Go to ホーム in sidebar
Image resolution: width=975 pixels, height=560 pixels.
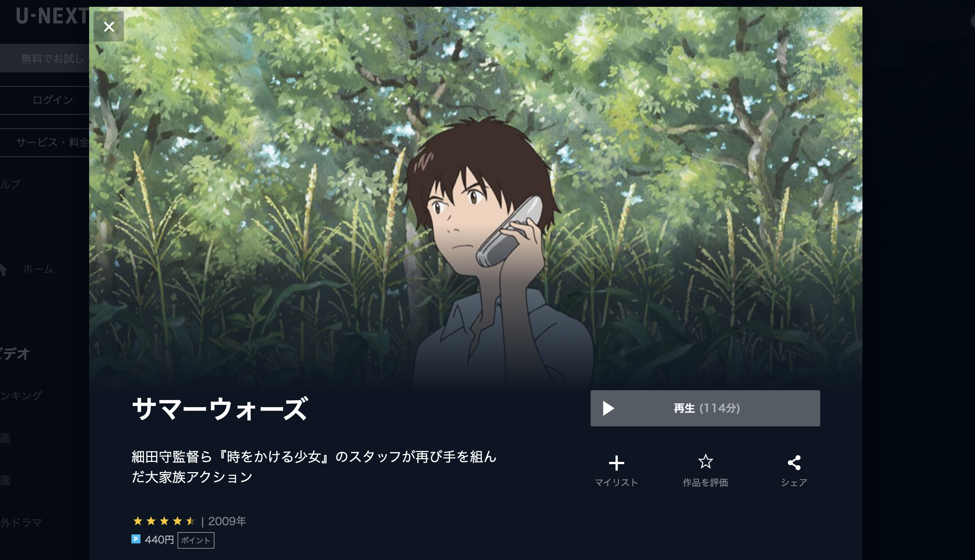38,269
